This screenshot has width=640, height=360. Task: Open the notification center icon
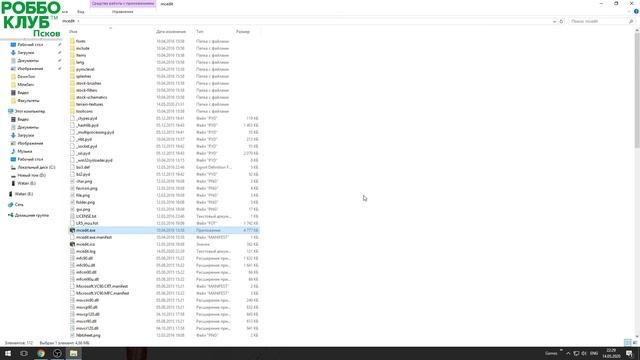pyautogui.click(x=629, y=353)
